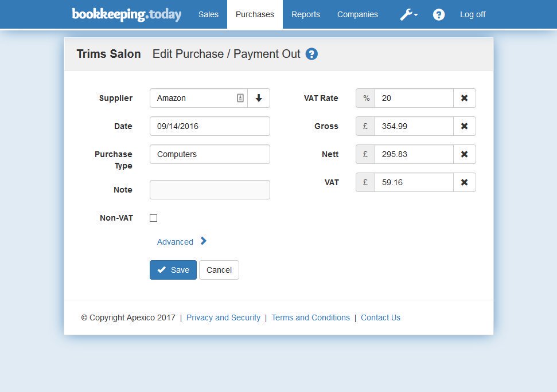Image resolution: width=557 pixels, height=392 pixels.
Task: Click the bookkeeping.today logo
Action: [127, 14]
